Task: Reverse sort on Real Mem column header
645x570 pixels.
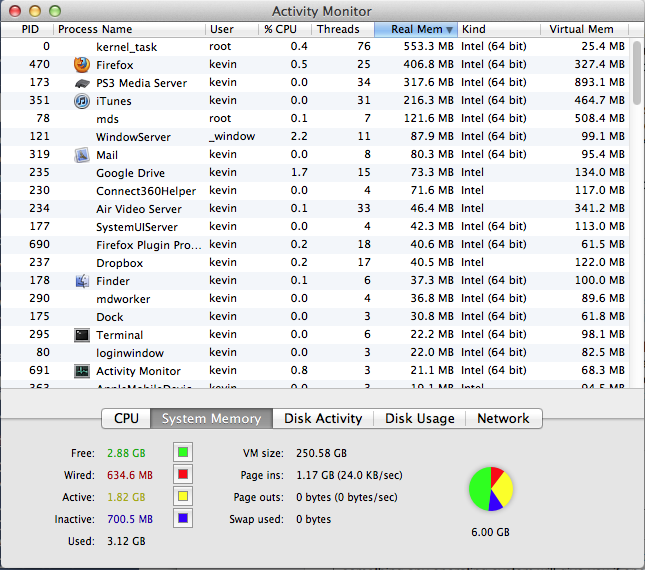Action: point(416,29)
